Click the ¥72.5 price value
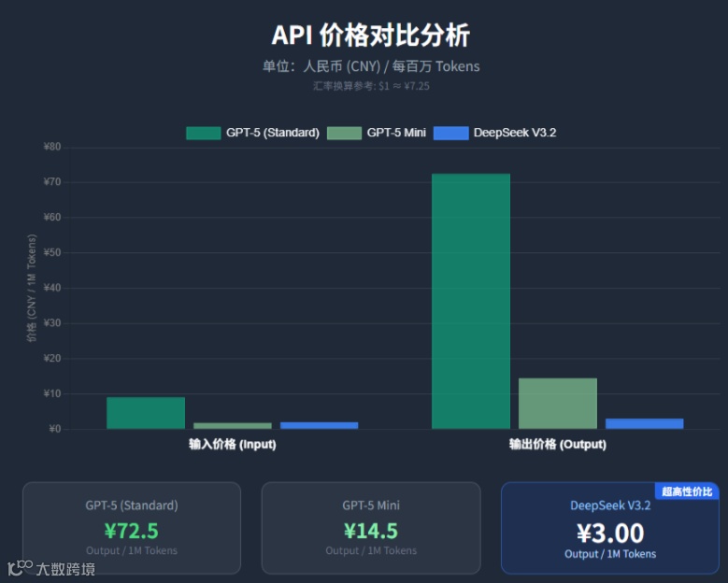This screenshot has width=728, height=583. click(132, 531)
